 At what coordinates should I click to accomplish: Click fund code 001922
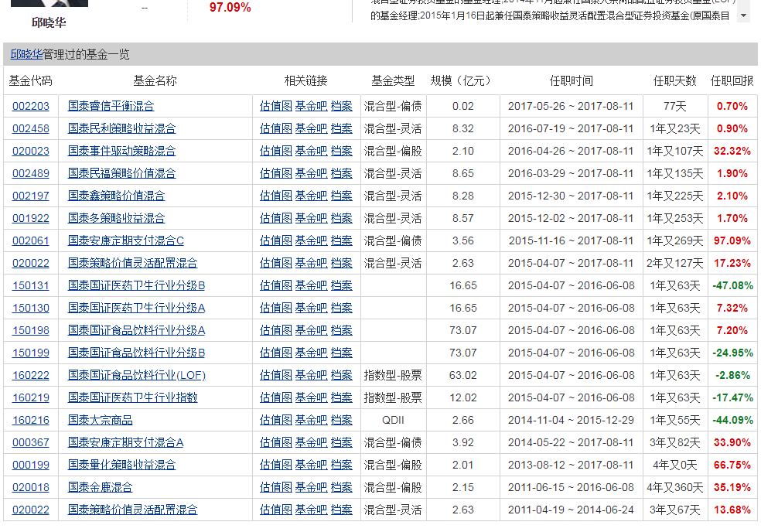31,218
